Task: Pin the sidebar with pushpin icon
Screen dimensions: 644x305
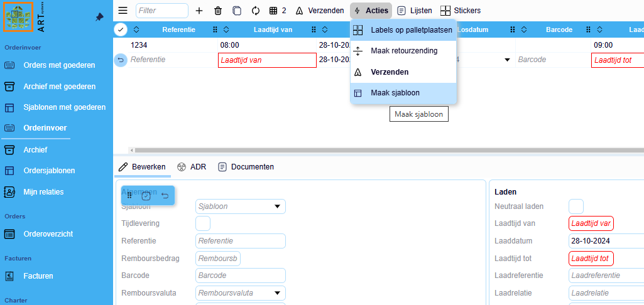Action: (x=99, y=17)
